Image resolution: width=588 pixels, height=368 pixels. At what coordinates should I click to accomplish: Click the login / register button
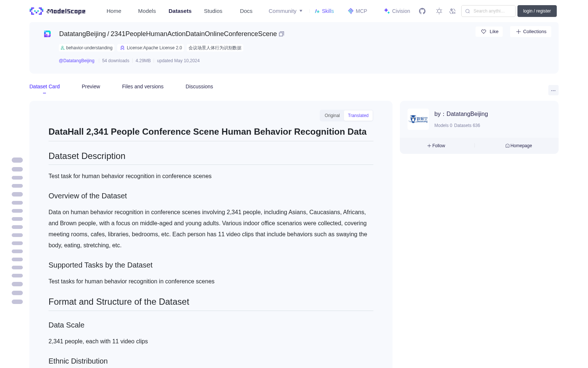pos(537,11)
